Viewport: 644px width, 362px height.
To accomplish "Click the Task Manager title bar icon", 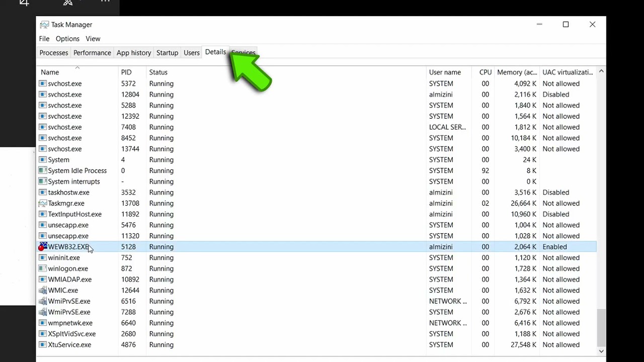I will pos(44,25).
